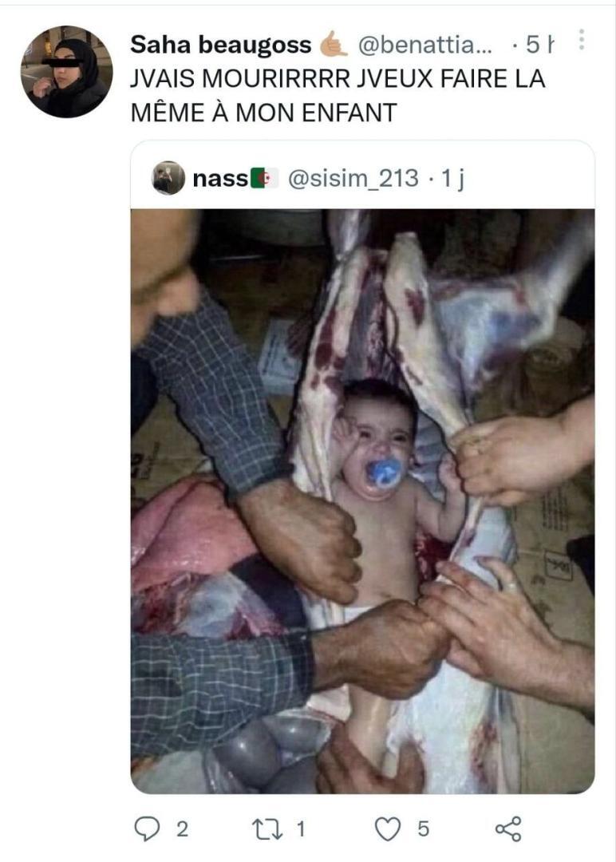Click the reply count number 2
The height and width of the screenshot is (862, 616).
(182, 829)
